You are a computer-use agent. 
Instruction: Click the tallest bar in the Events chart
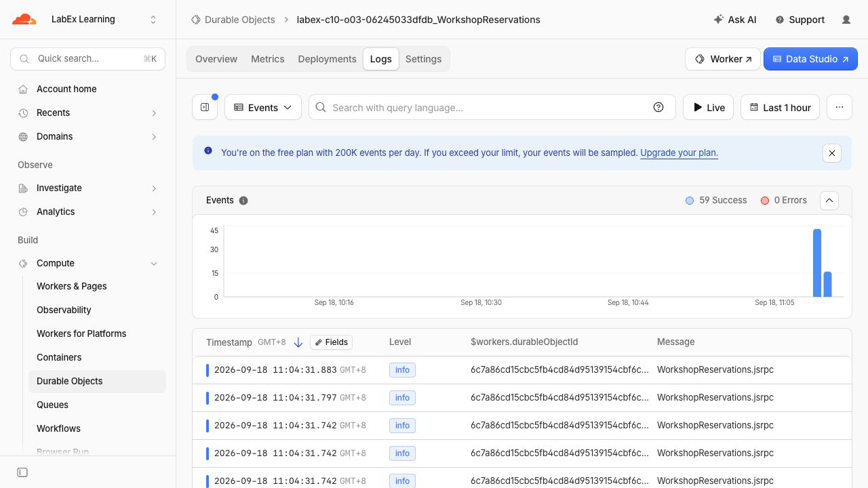pos(817,263)
